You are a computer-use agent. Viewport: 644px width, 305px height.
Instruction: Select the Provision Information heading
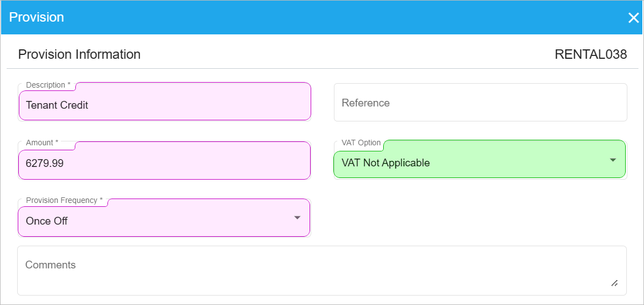tap(79, 54)
